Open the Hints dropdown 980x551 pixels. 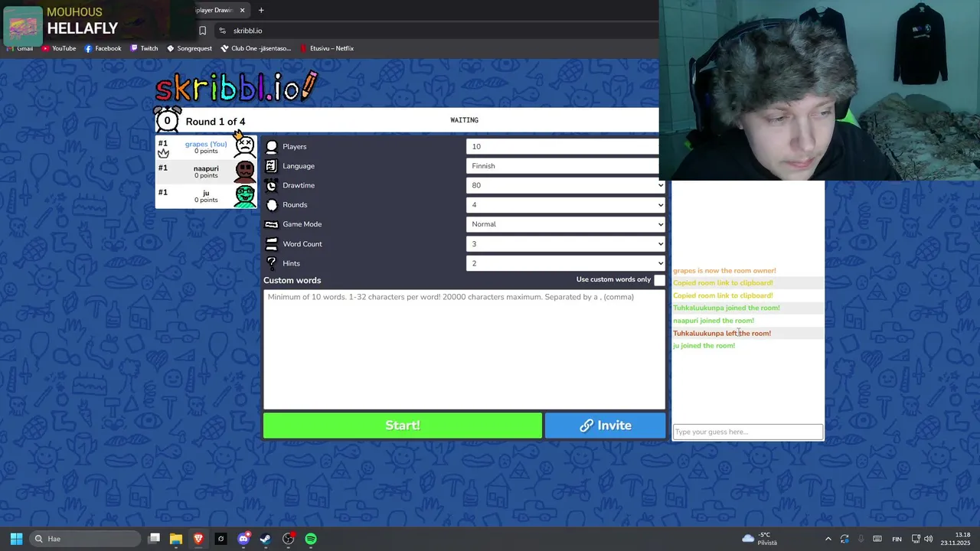coord(565,263)
